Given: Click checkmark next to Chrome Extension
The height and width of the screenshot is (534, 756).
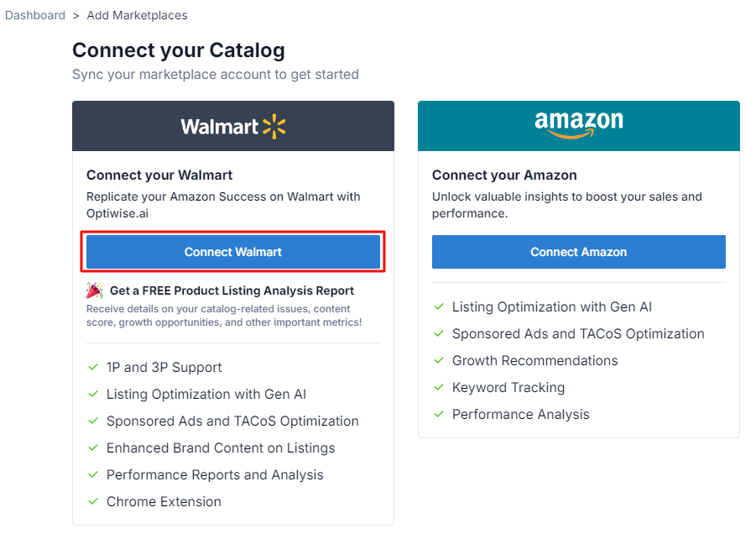Looking at the screenshot, I should tap(93, 501).
